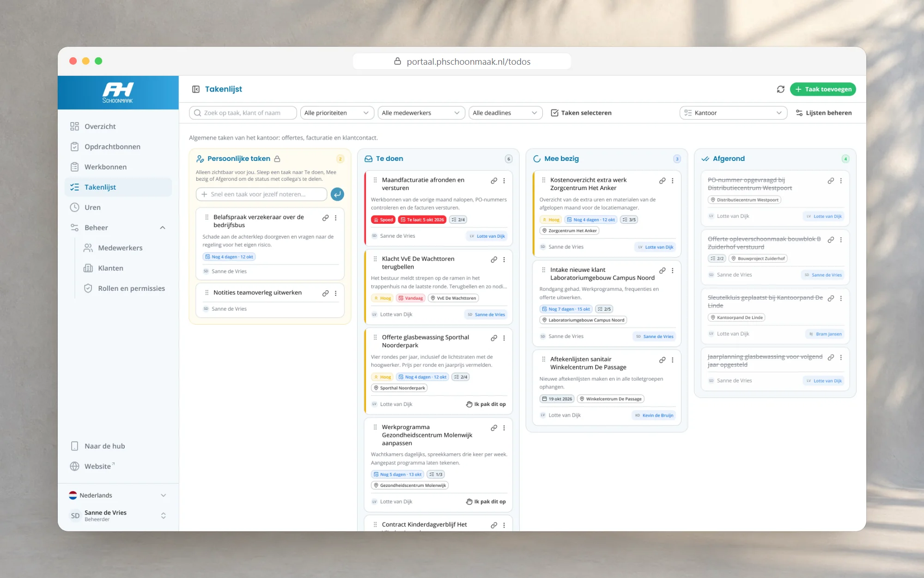Open the Kantoor list selector

733,113
